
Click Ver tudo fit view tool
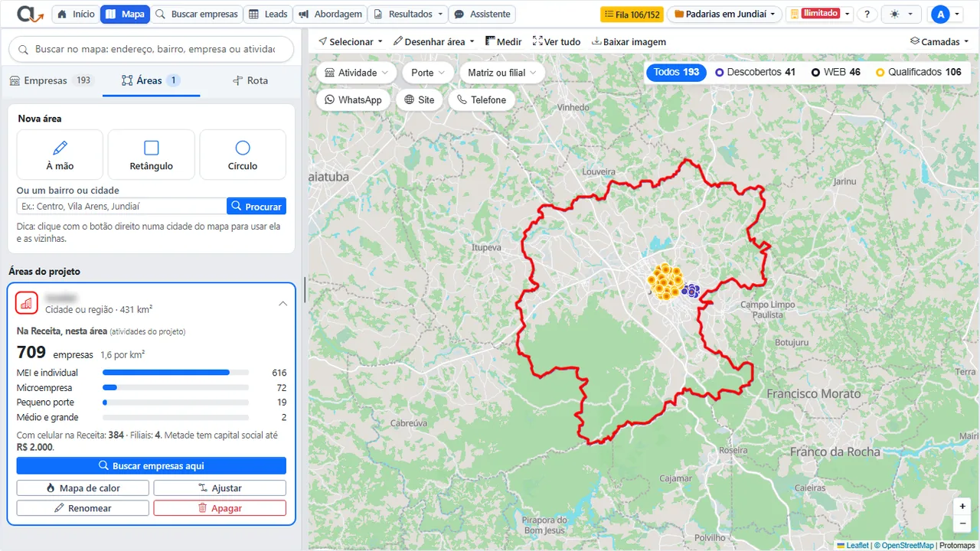click(x=557, y=41)
